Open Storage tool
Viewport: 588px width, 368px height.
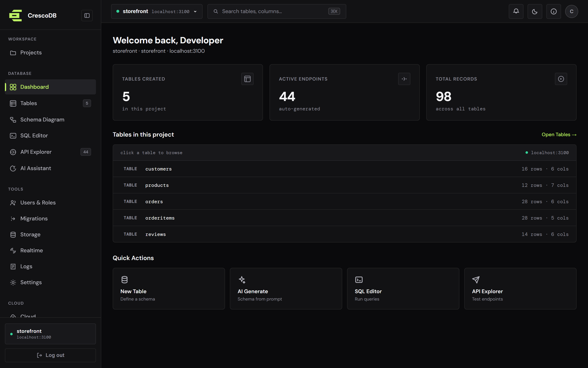point(50,234)
